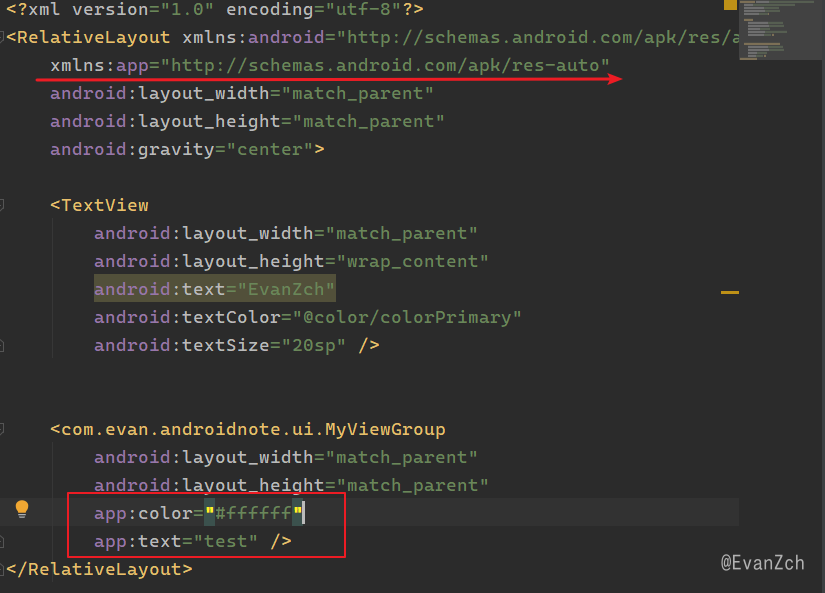Click the android:textSize="20sp" attribute
The image size is (825, 593).
coord(220,345)
